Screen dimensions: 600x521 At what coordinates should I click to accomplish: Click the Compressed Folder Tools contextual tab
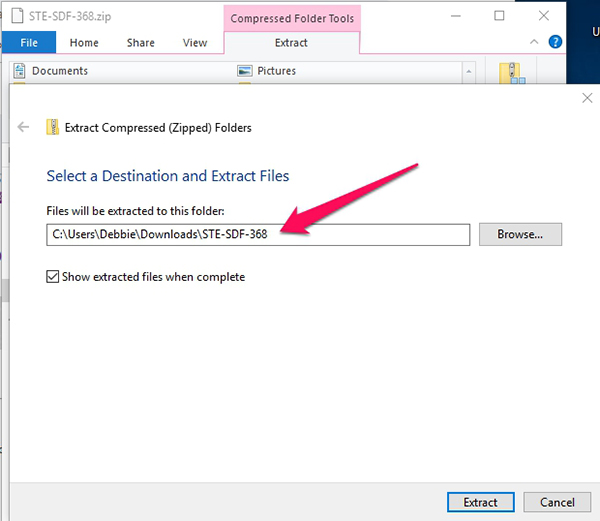click(x=291, y=18)
